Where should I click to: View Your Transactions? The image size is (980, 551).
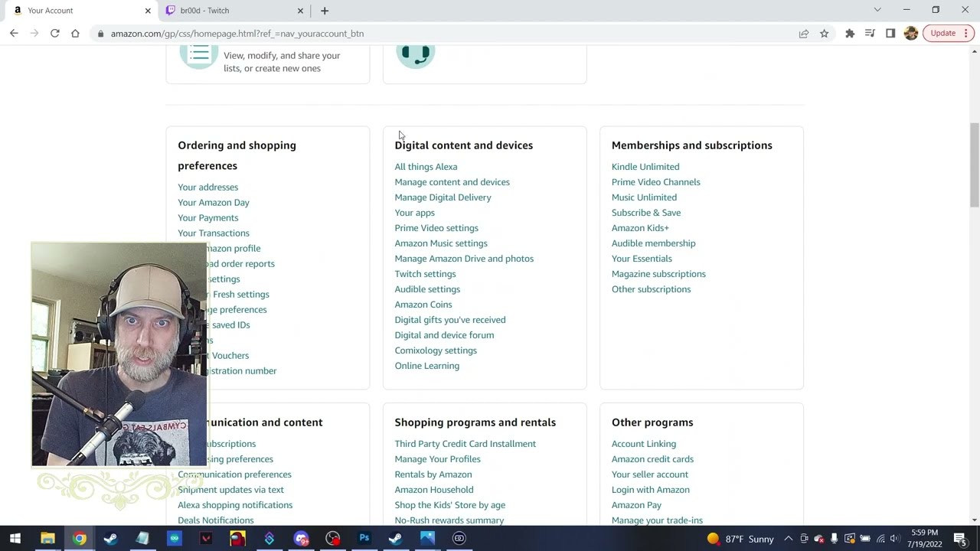pyautogui.click(x=214, y=233)
